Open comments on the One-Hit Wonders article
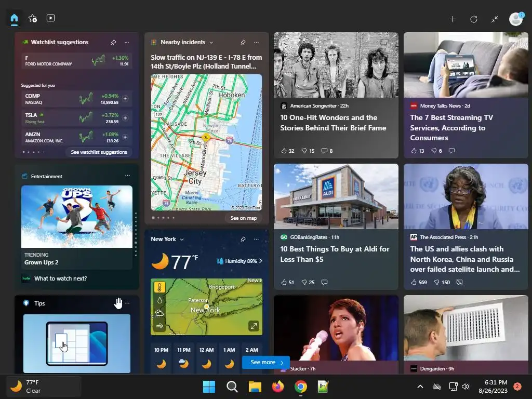This screenshot has width=532, height=399. (x=327, y=151)
